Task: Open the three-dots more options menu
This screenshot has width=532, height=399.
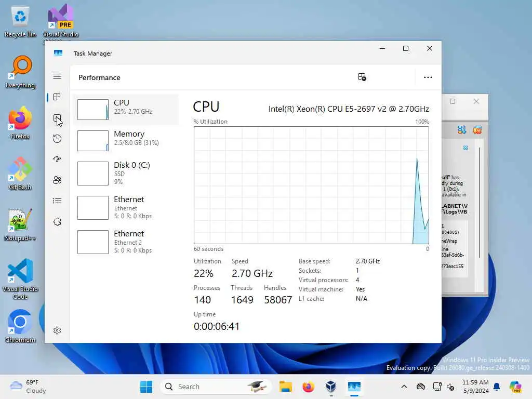Action: pyautogui.click(x=428, y=77)
